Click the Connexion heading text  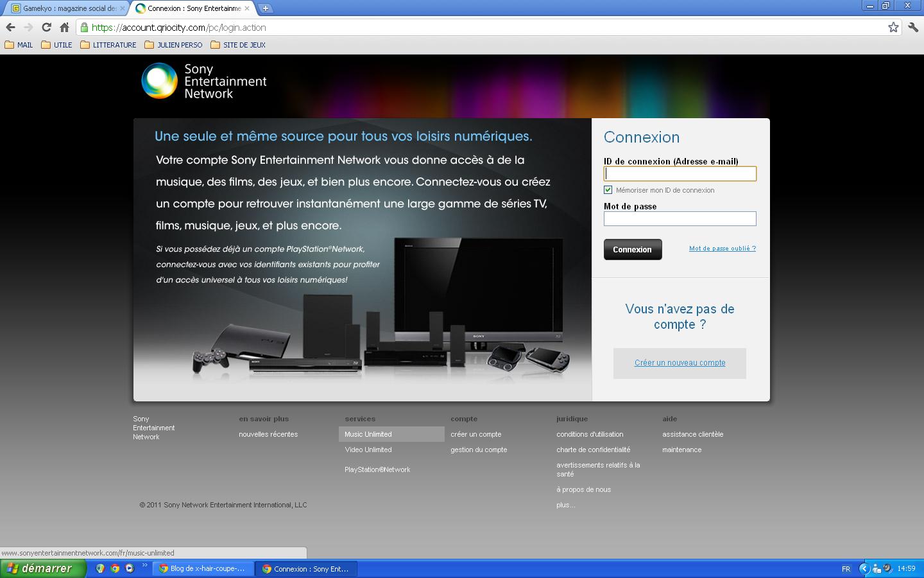pos(642,137)
